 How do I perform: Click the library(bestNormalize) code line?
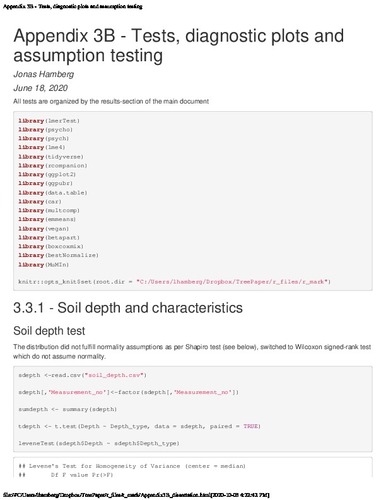(x=58, y=255)
